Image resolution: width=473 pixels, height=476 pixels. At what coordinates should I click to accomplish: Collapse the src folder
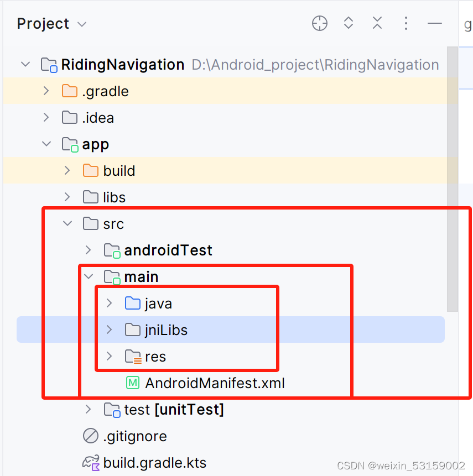[x=67, y=223]
